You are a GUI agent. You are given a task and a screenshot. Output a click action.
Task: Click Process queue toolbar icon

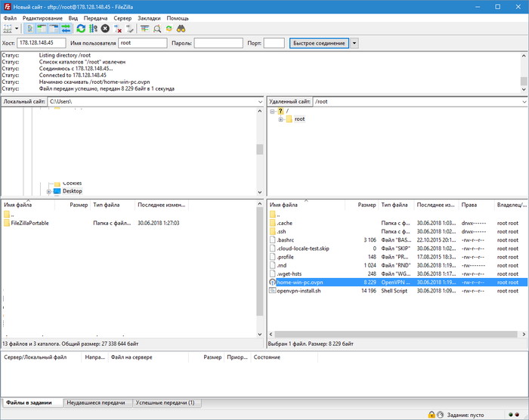[x=93, y=28]
